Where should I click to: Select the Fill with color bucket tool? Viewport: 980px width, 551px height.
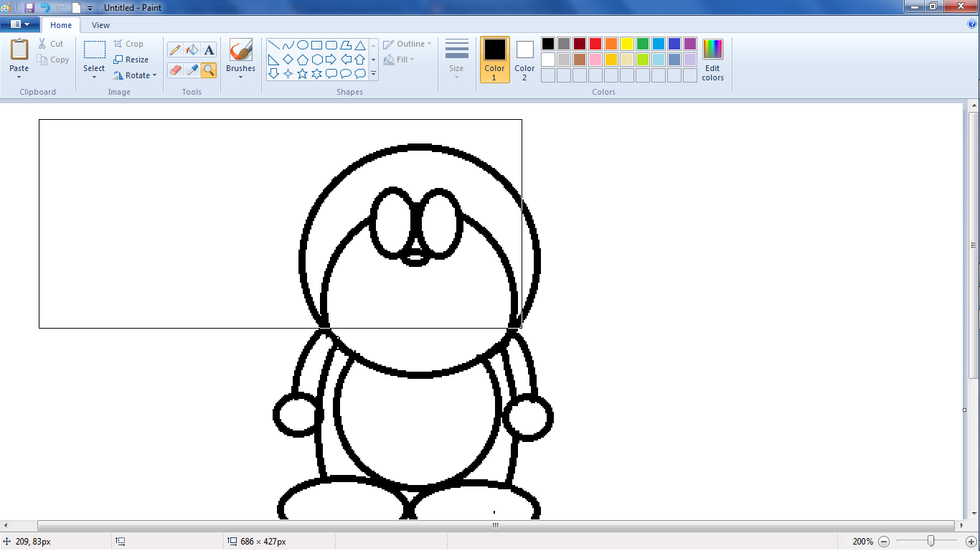click(192, 50)
